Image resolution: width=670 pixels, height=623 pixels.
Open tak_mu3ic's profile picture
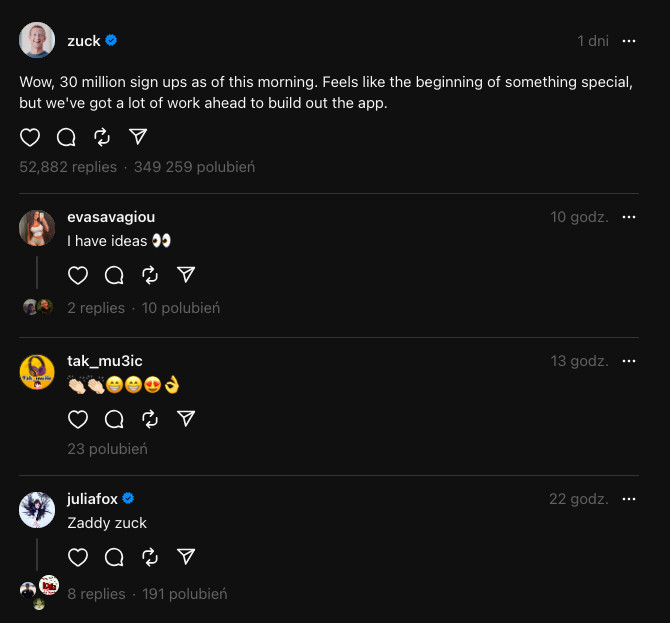37,373
